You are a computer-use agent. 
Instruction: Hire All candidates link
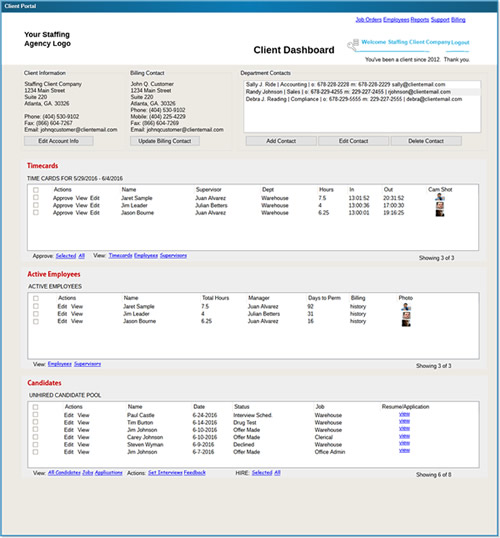tap(277, 473)
